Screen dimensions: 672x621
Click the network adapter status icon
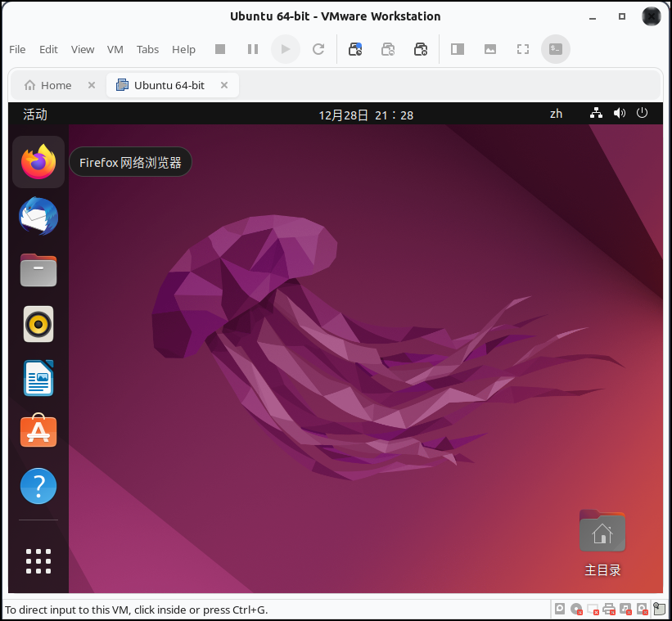(593, 609)
